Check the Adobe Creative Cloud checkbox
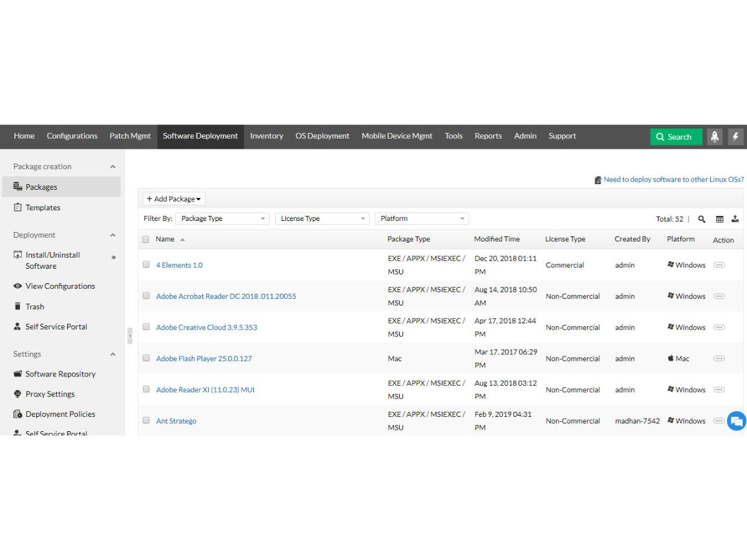Viewport: 747px width, 560px height. click(x=146, y=327)
